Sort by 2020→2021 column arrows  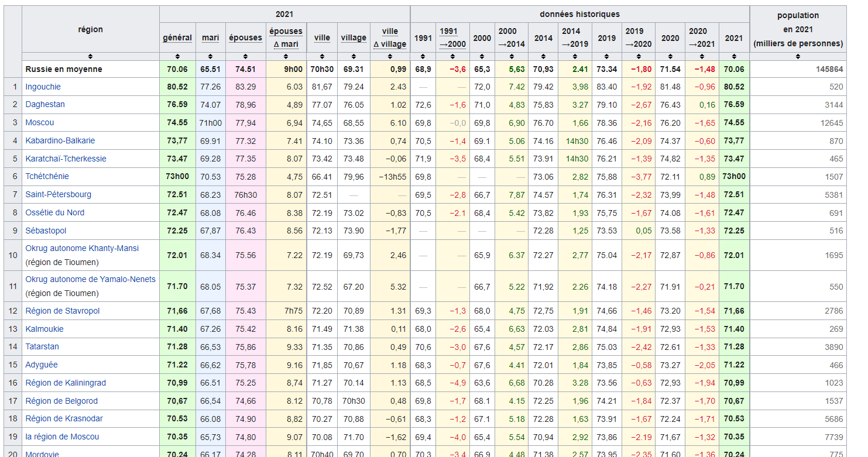click(702, 56)
